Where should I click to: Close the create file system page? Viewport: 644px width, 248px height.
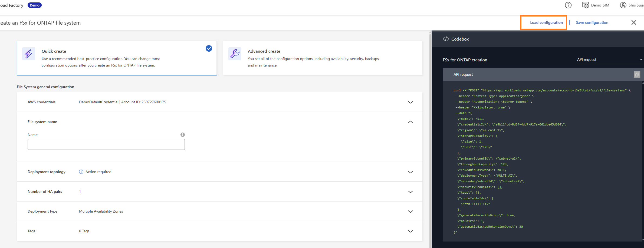click(x=634, y=22)
